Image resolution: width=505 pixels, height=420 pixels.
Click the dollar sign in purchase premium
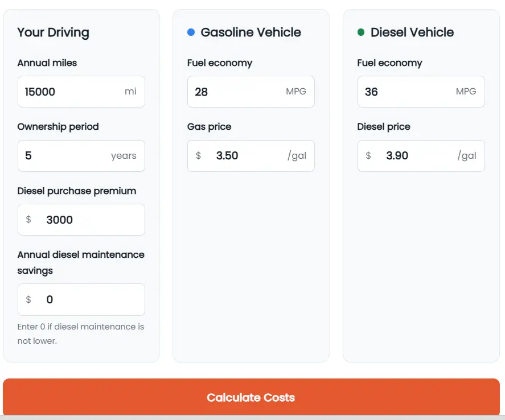click(28, 220)
